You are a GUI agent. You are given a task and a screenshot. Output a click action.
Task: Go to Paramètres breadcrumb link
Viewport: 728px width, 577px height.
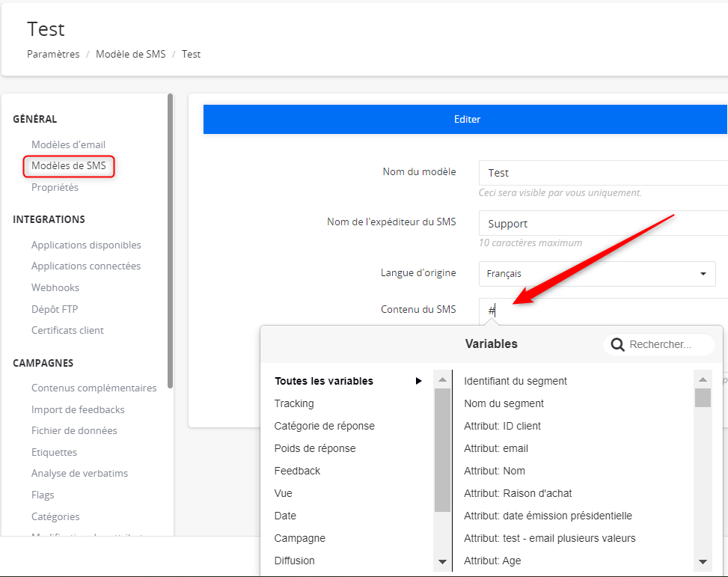tap(53, 54)
